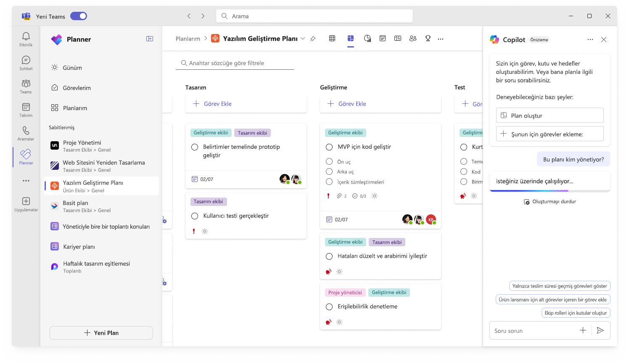Viewport: 629px width, 364px height.
Task: Add a task in the Tasarım column
Action: (246, 104)
